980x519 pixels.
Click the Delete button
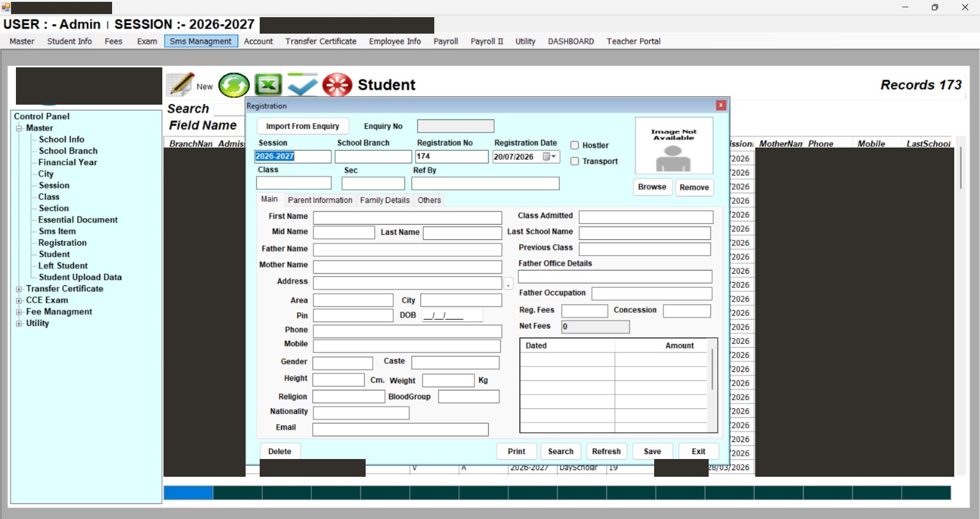280,451
